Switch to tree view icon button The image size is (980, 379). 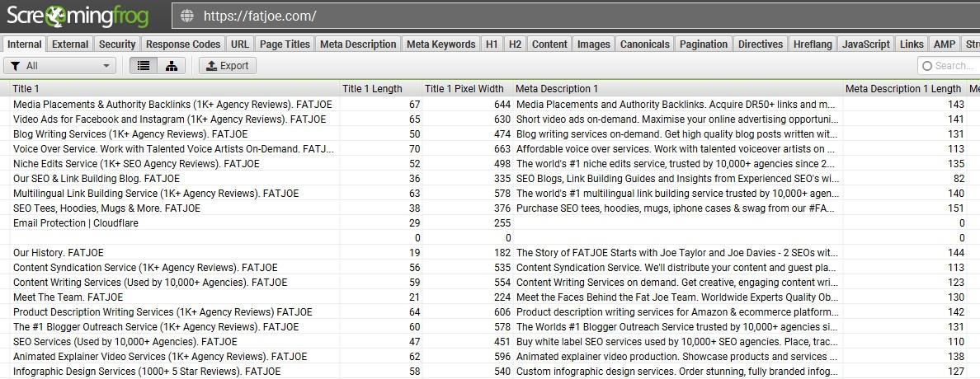(172, 66)
